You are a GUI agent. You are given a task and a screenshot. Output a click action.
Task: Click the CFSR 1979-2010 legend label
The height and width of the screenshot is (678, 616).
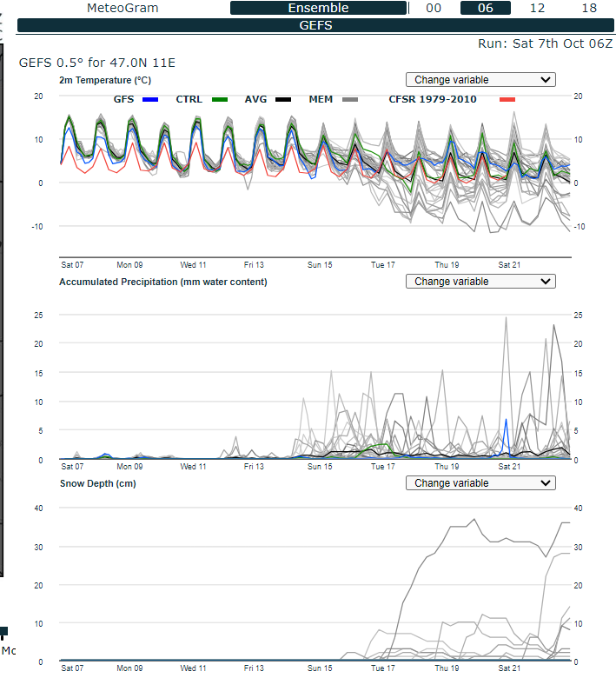click(433, 99)
